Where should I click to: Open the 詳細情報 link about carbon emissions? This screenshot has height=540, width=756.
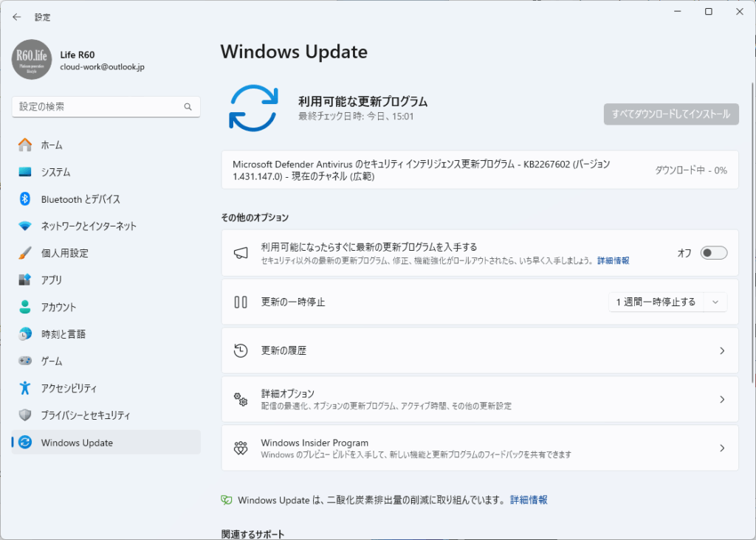529,500
